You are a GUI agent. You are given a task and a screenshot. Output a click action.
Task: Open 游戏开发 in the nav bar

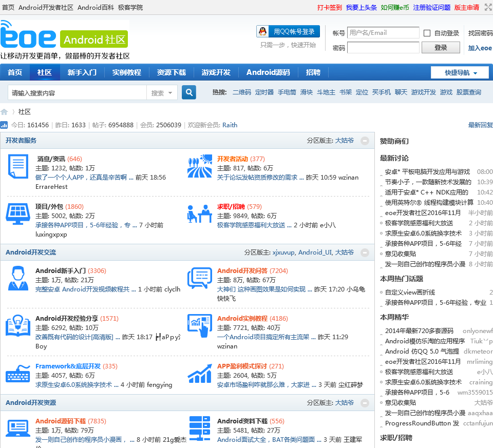point(216,72)
